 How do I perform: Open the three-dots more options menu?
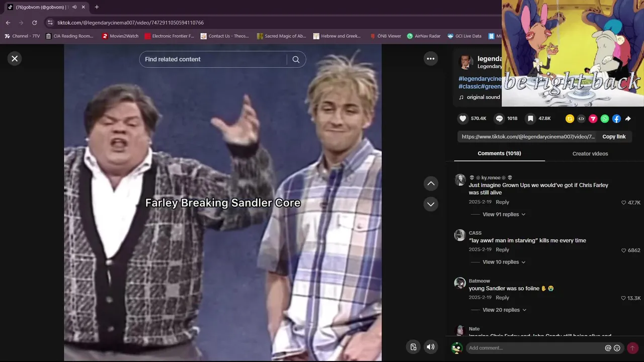click(431, 59)
